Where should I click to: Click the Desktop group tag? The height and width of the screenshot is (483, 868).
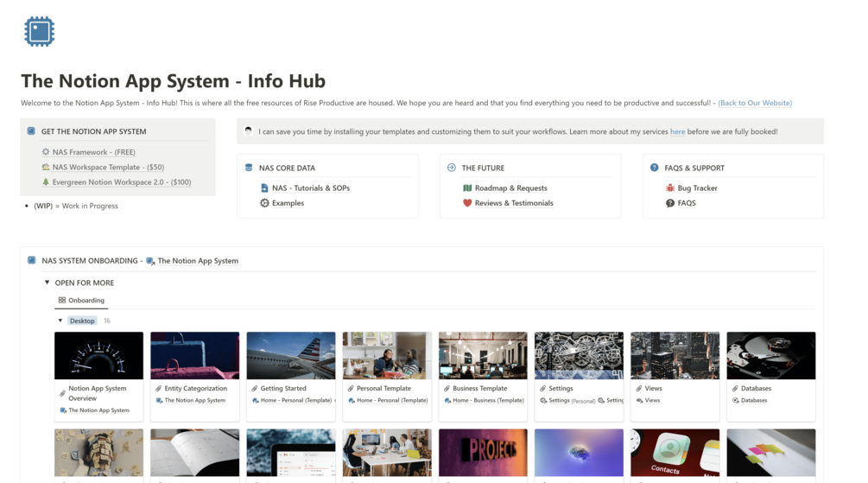pos(82,321)
